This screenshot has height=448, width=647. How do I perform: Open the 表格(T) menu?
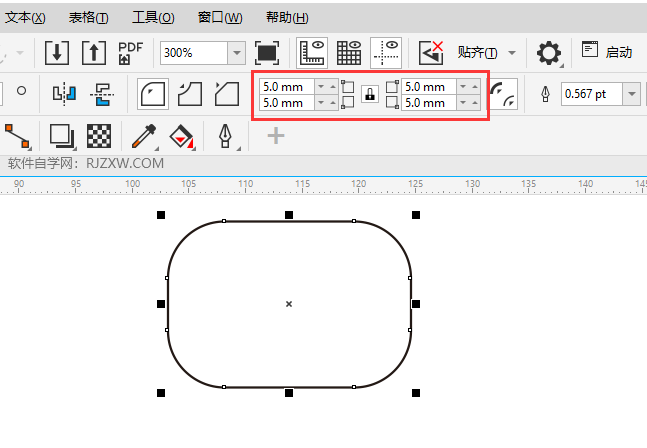point(88,18)
